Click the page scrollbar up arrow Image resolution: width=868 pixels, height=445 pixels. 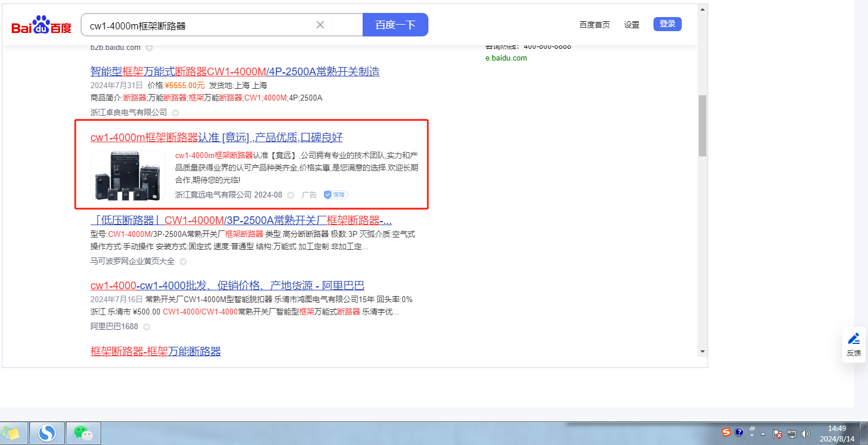click(x=702, y=10)
